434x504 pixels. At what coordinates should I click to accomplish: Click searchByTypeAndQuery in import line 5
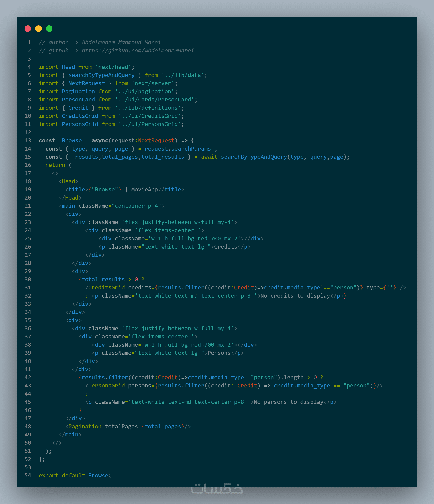(102, 75)
